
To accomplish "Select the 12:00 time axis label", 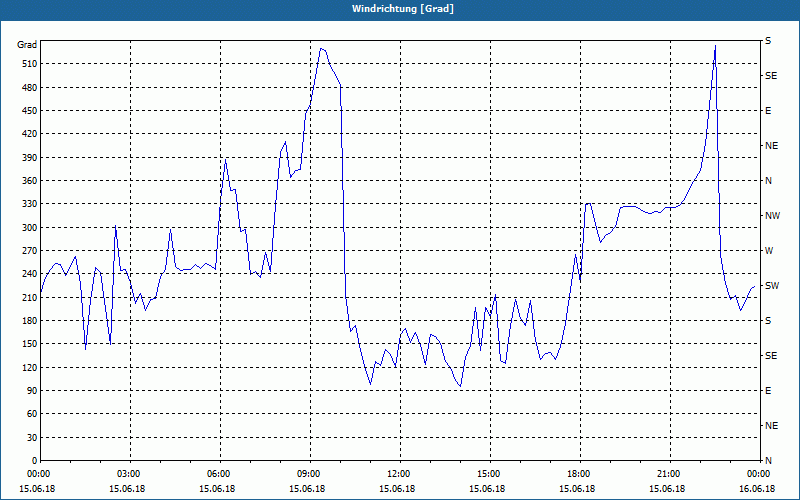I will 400,473.
